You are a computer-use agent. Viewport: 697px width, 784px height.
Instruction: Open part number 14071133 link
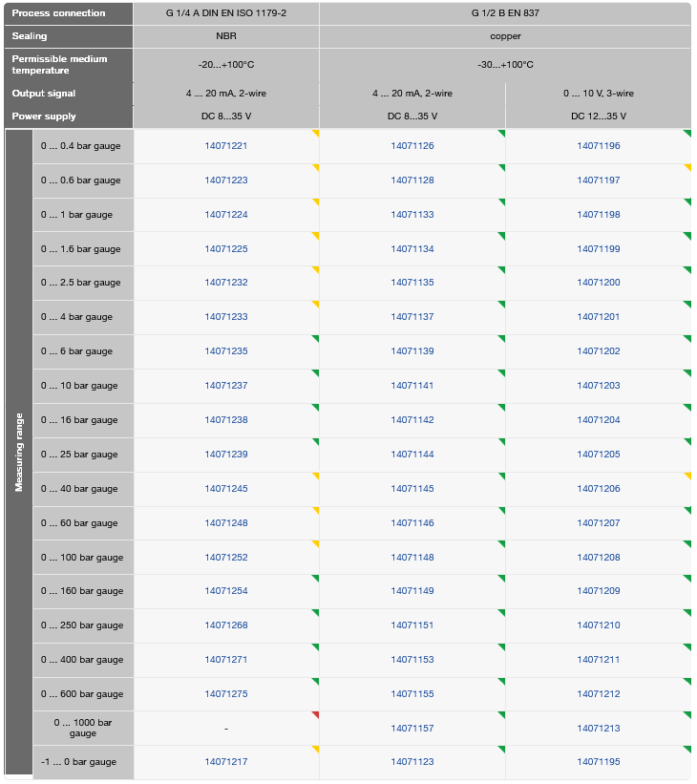point(412,215)
